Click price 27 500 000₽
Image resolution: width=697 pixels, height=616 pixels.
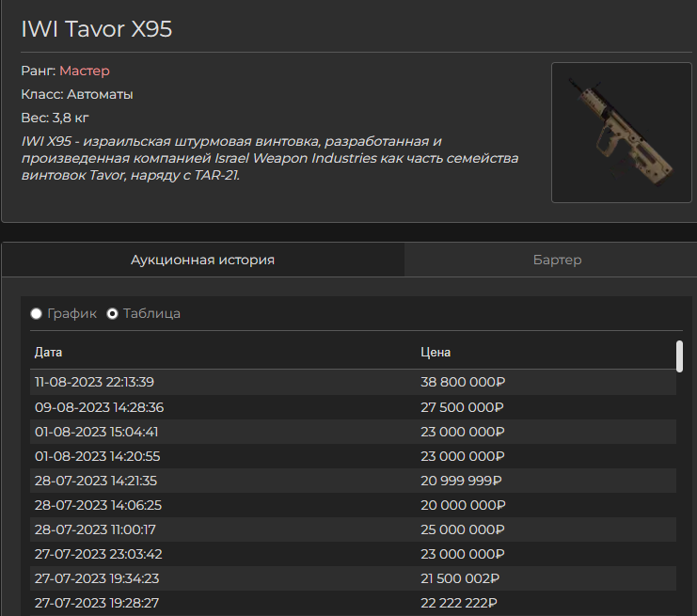coord(462,407)
